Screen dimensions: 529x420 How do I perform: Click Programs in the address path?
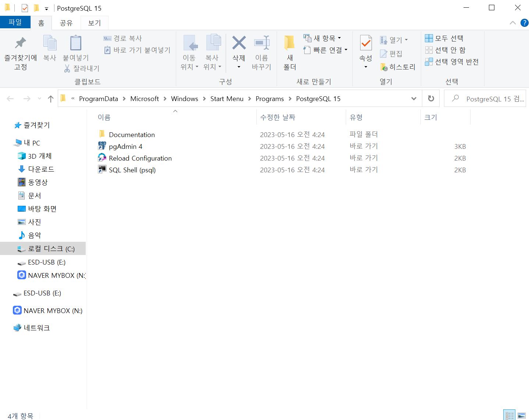[270, 98]
